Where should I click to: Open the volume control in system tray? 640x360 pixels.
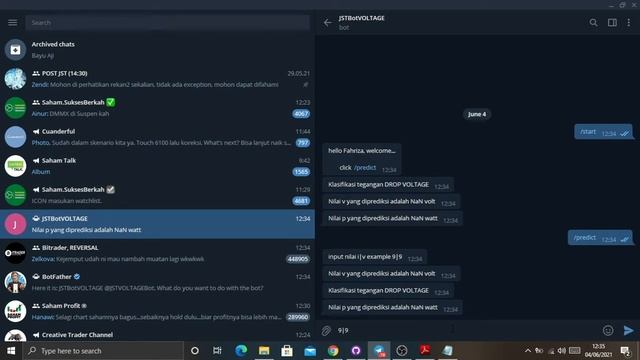pyautogui.click(x=562, y=351)
